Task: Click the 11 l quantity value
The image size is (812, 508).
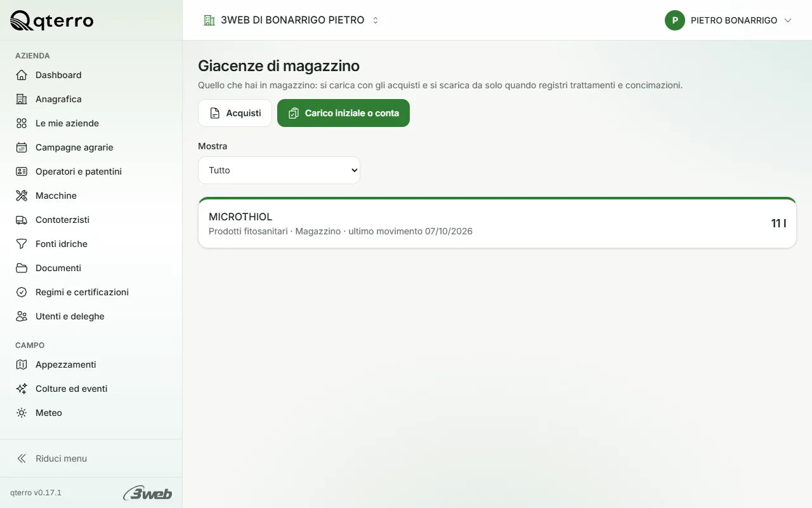Action: 778,223
